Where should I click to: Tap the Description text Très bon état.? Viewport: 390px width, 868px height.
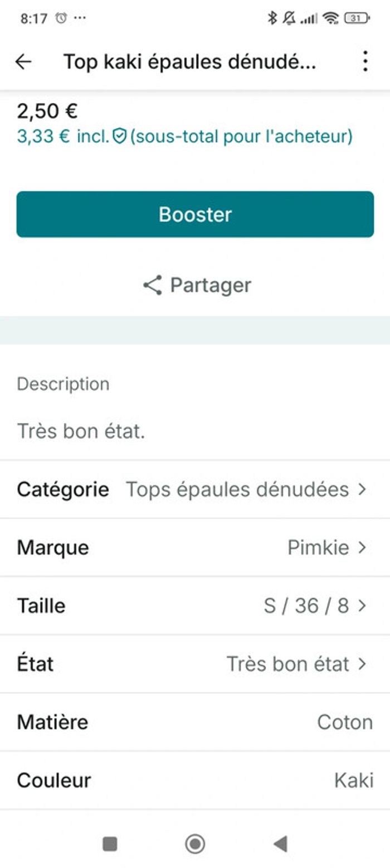[x=81, y=431]
